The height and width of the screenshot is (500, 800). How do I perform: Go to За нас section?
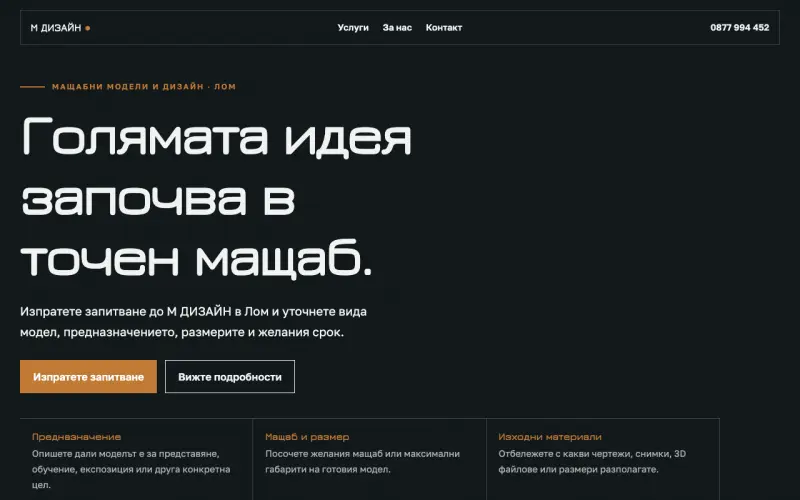[x=397, y=28]
